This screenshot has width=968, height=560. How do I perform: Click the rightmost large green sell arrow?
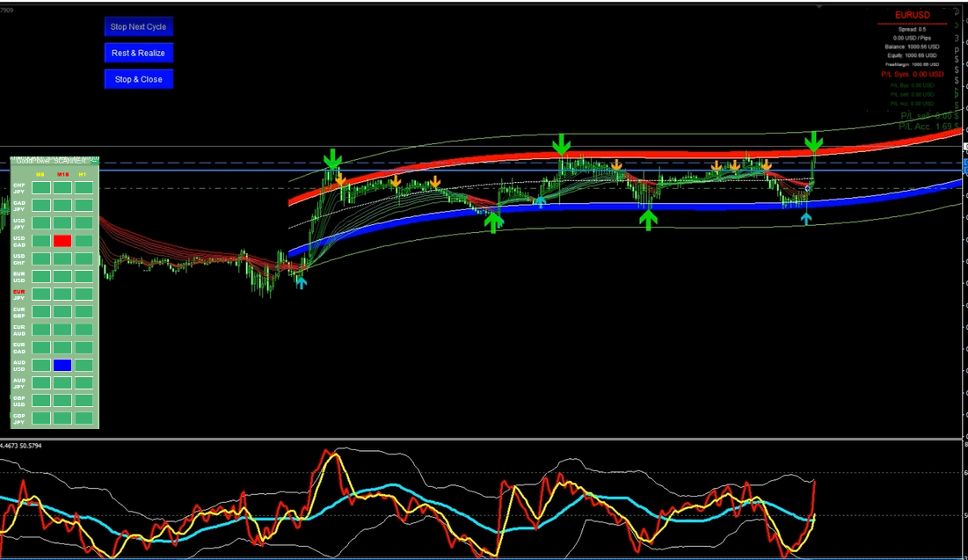coord(813,142)
